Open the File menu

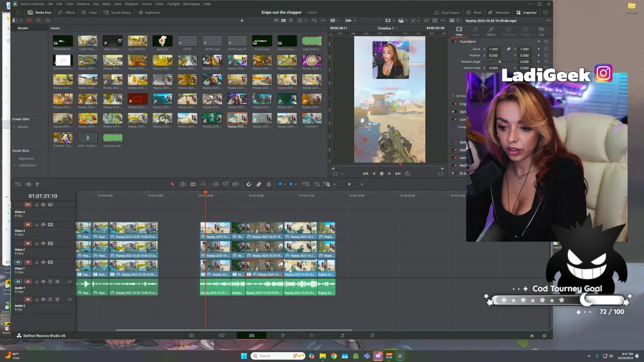click(50, 4)
